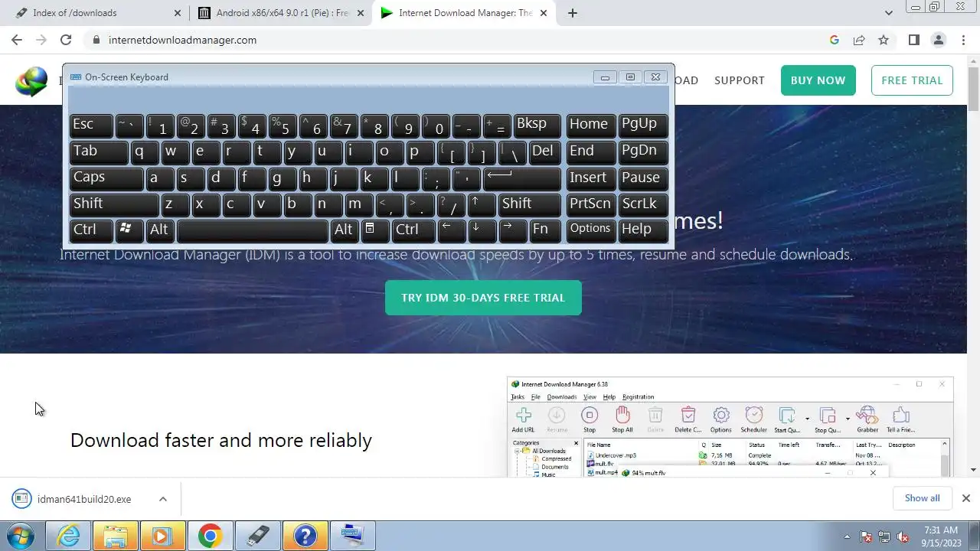Toggle the right Shift key
This screenshot has height=551, width=980.
(531, 204)
